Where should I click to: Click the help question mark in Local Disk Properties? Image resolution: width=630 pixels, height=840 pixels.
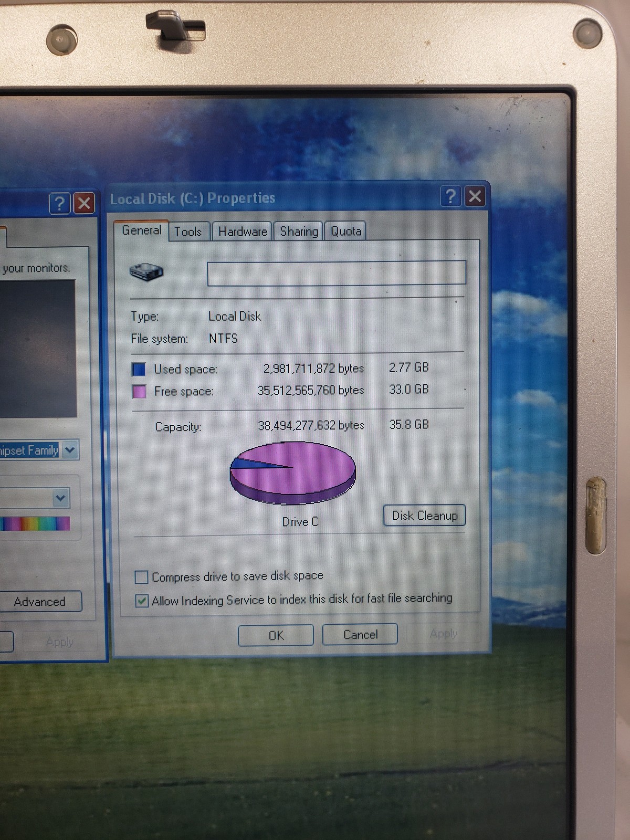[x=451, y=197]
